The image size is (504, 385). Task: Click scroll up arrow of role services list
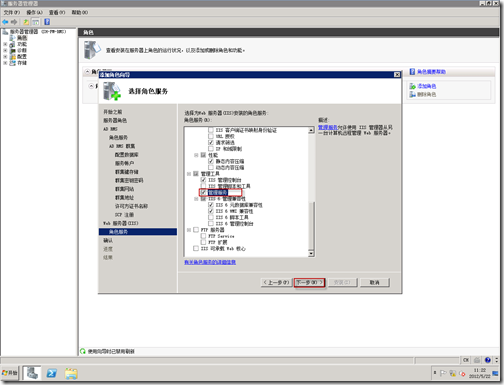(311, 130)
